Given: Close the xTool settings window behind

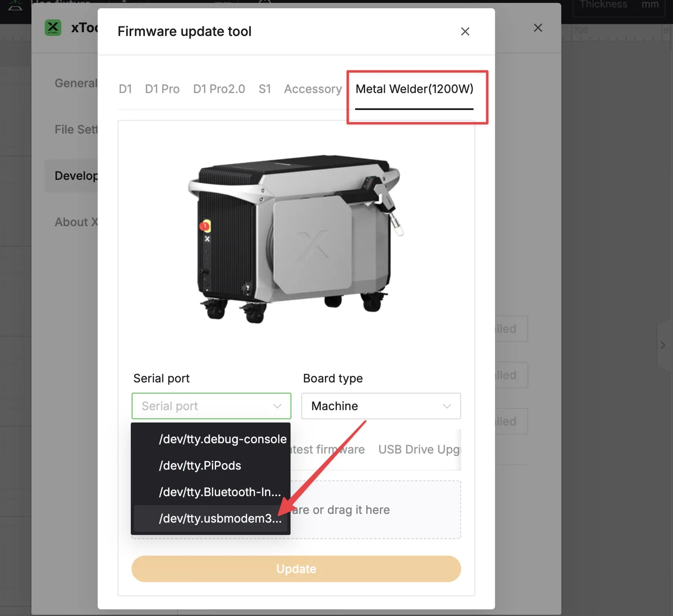Looking at the screenshot, I should [x=538, y=28].
